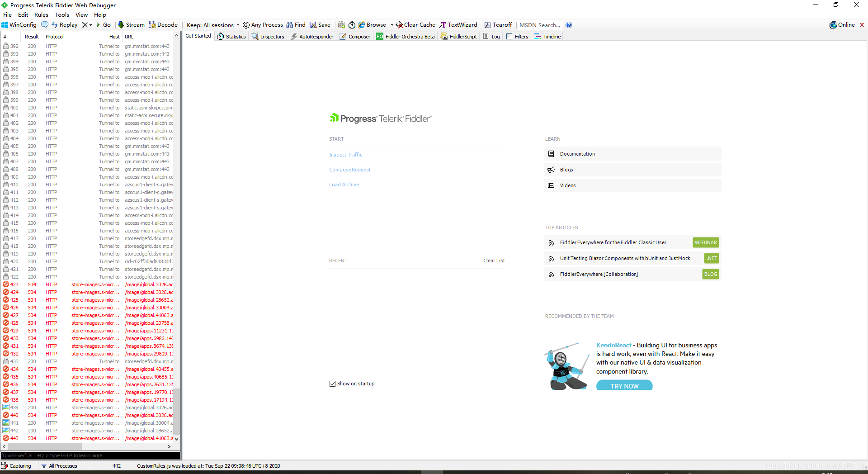
Task: Open the Blogs learn item
Action: tap(632, 170)
